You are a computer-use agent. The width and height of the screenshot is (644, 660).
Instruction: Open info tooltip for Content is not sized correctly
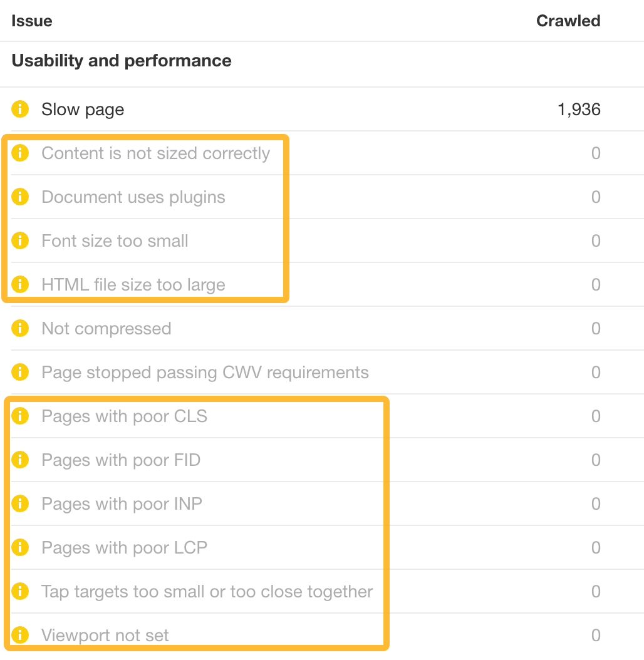click(19, 153)
